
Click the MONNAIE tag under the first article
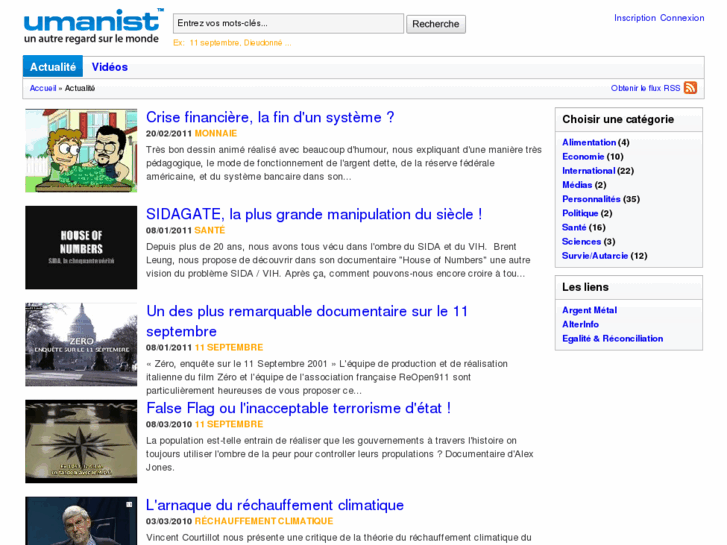click(x=216, y=133)
